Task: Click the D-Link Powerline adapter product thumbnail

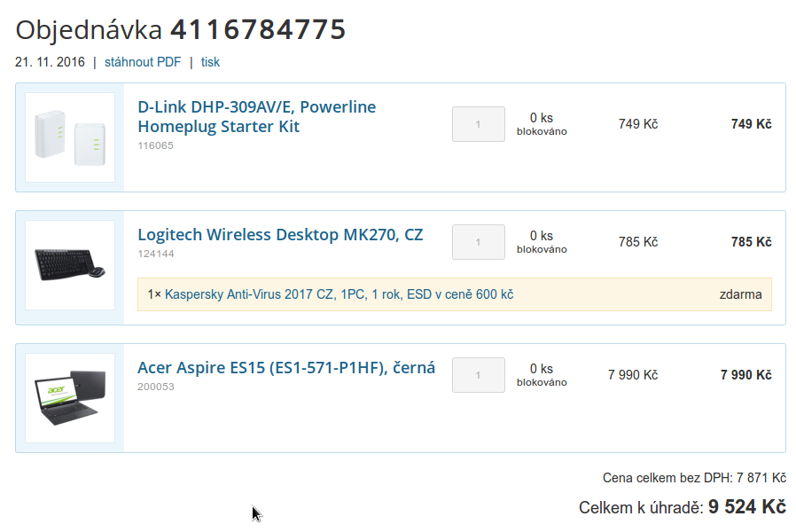Action: [70, 137]
